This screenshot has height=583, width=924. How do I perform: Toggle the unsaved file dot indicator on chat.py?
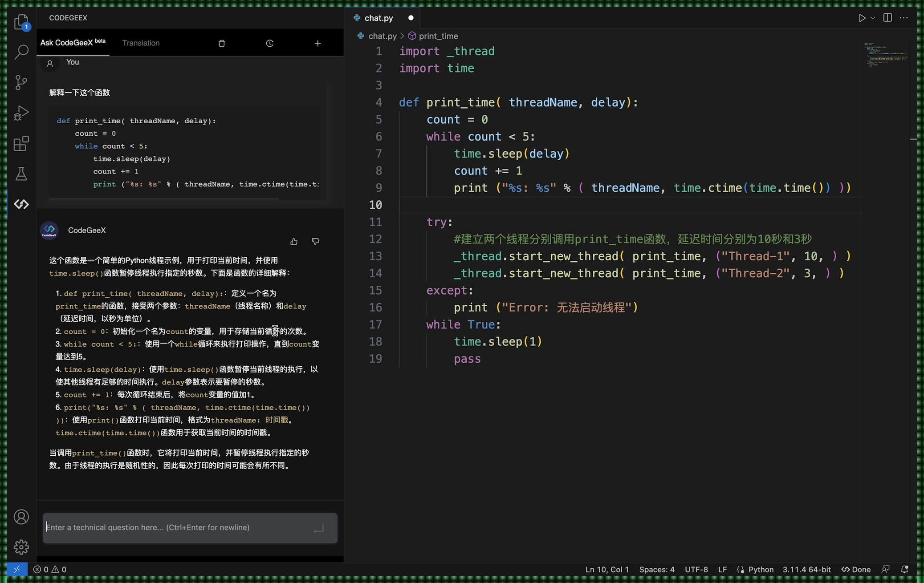(x=410, y=17)
